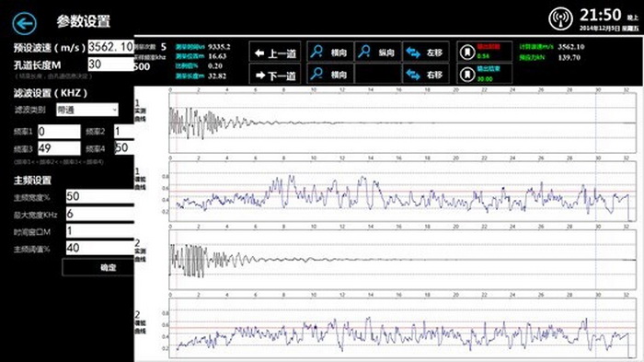Click the 右移 shift-right arrows button
The width and height of the screenshot is (644, 362).
[425, 75]
